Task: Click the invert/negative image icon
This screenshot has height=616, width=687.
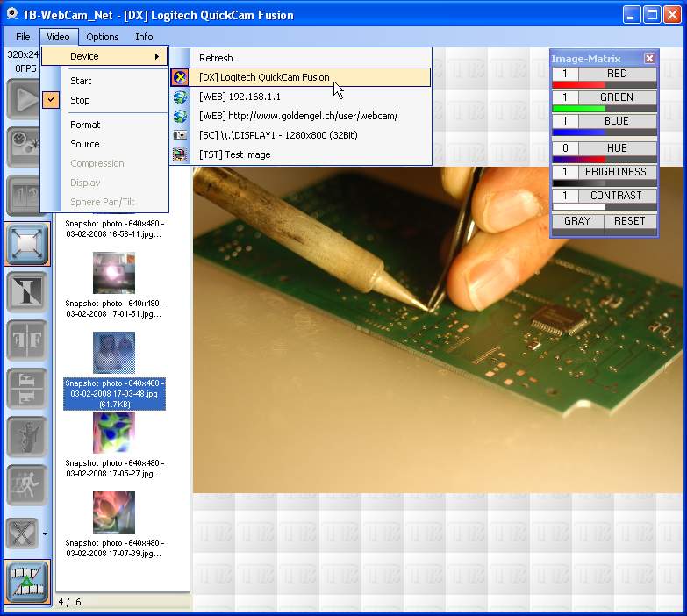Action: [x=27, y=292]
